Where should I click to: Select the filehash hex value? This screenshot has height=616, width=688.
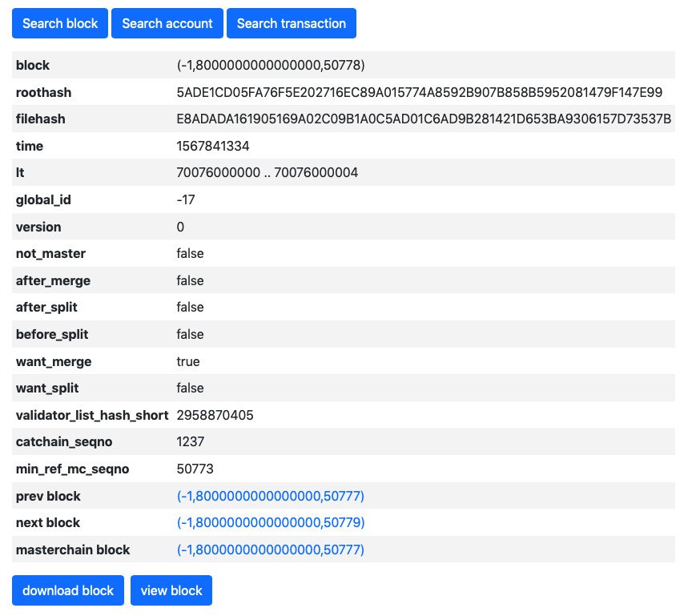point(424,119)
